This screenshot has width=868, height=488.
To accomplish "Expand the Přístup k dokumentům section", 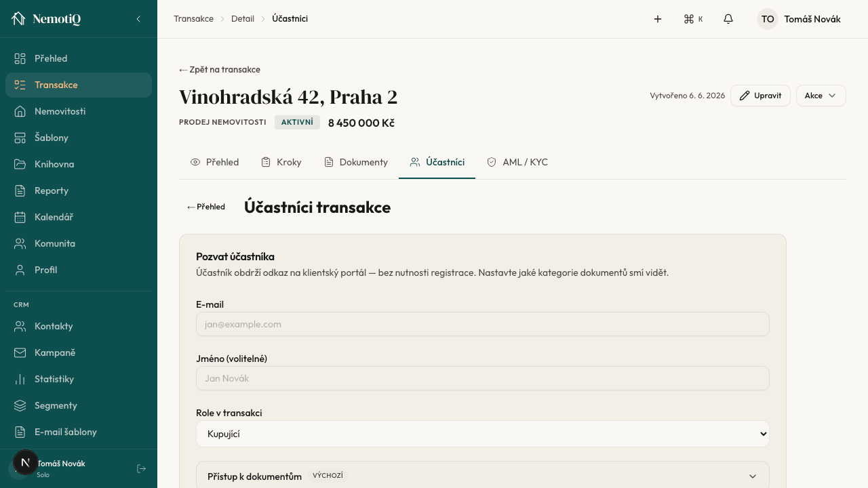I will click(x=483, y=476).
